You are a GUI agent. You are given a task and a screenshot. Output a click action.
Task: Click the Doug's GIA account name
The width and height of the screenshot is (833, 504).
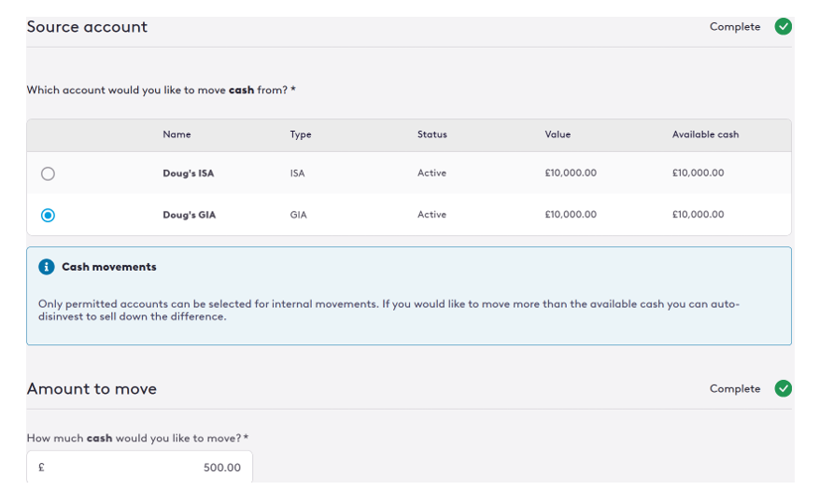point(189,215)
